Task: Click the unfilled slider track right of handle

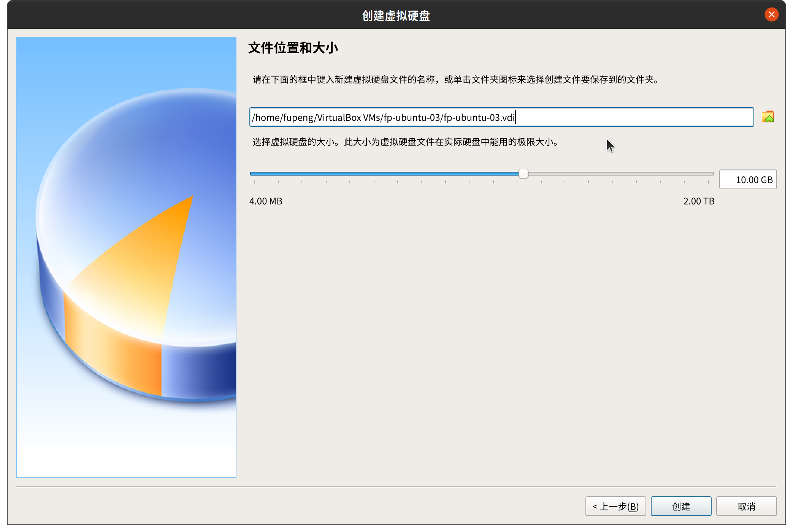Action: tap(620, 174)
